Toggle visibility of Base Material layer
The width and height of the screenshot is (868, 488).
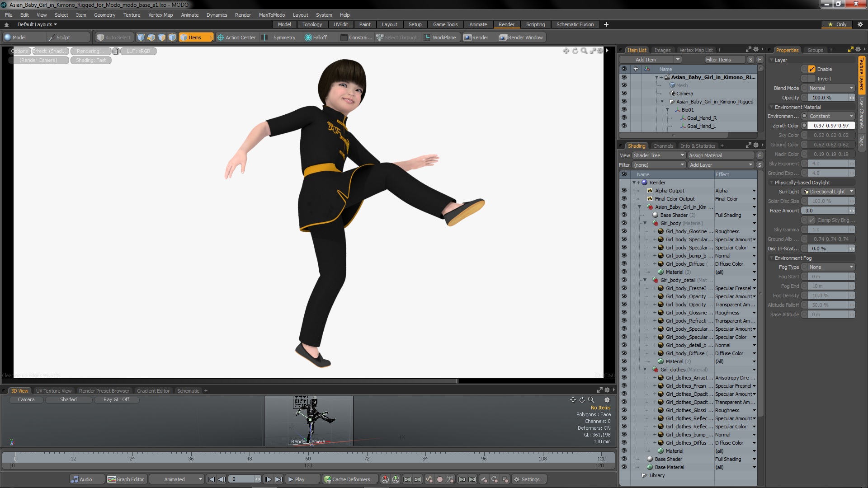tap(624, 467)
